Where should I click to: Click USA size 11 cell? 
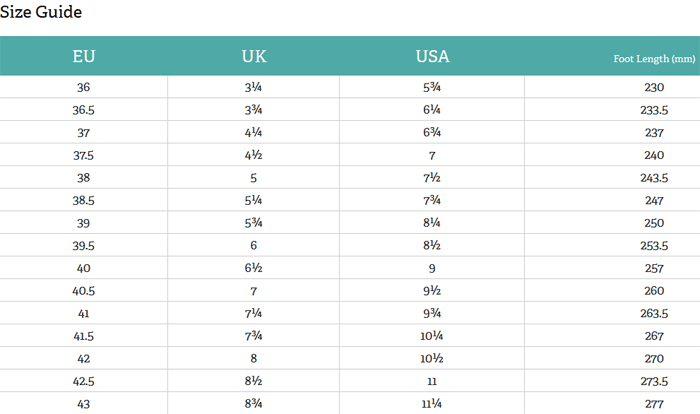coord(432,380)
